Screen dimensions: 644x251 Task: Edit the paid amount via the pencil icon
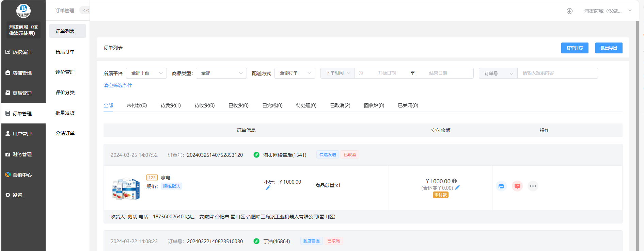tap(457, 187)
